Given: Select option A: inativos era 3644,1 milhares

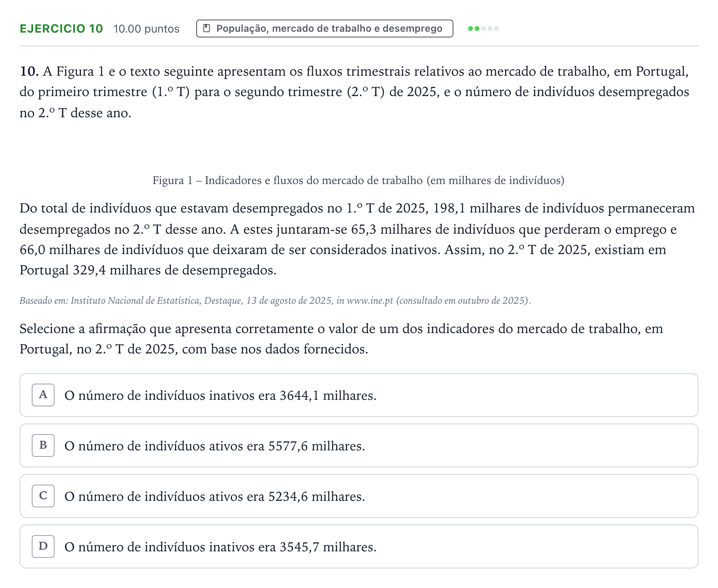Looking at the screenshot, I should click(x=359, y=395).
